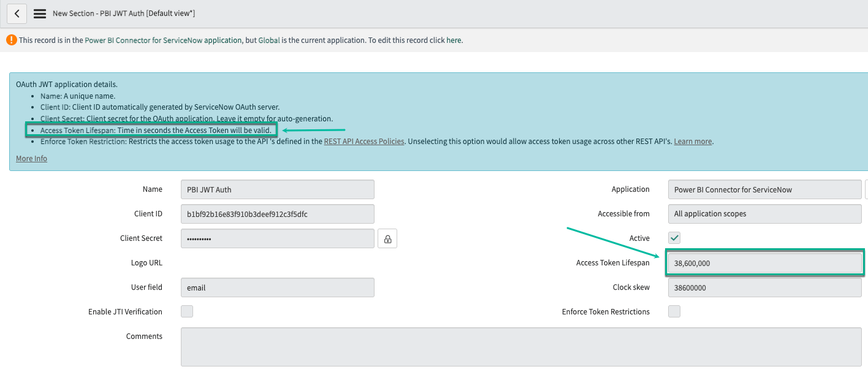Click the Client ID field
Screen dimensions: 868x380
pos(277,213)
